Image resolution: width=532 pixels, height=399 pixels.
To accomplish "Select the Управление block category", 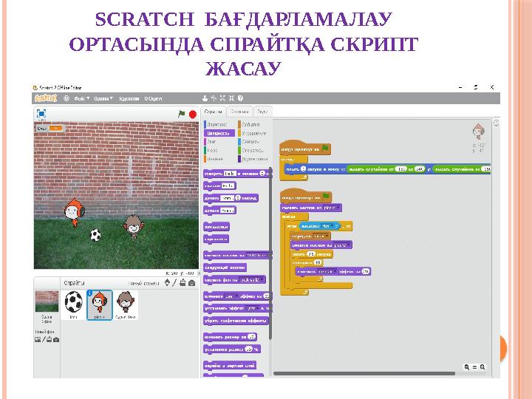I will click(253, 133).
